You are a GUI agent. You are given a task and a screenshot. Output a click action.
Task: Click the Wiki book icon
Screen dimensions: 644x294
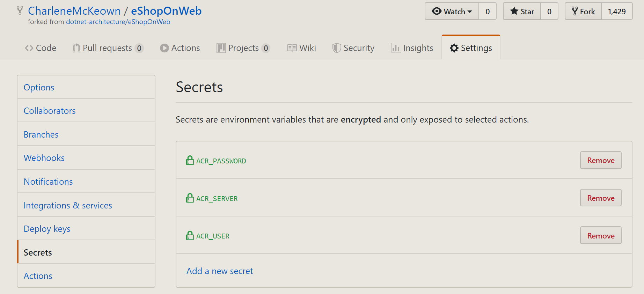pos(292,48)
